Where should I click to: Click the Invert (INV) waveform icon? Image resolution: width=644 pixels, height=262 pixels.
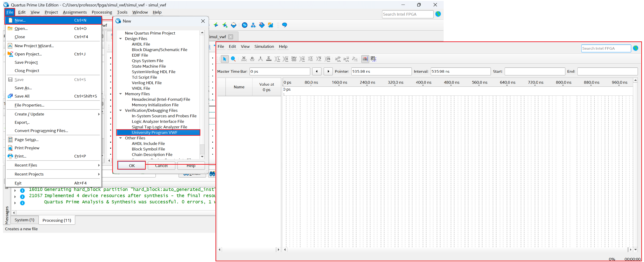[x=294, y=59]
